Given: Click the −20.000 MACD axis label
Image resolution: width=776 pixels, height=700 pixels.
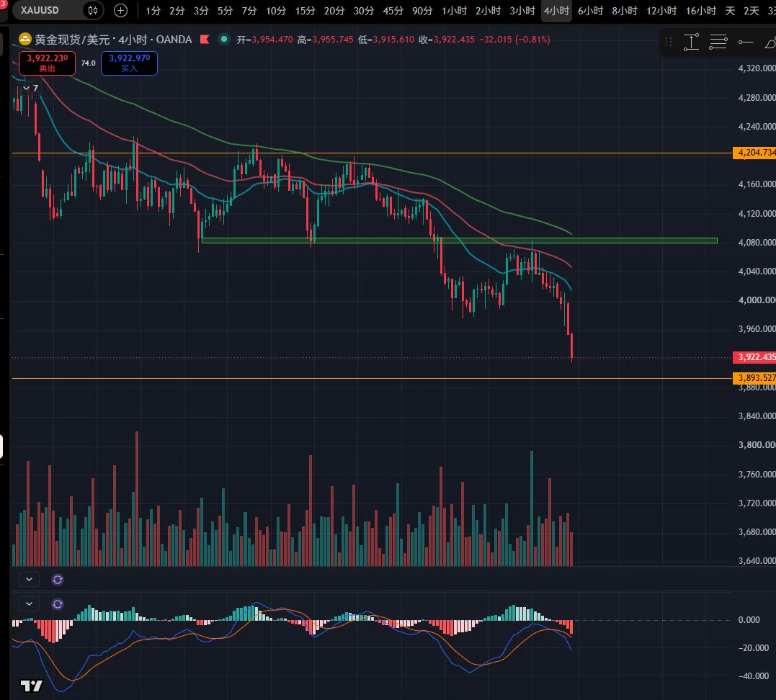Looking at the screenshot, I should click(x=753, y=648).
